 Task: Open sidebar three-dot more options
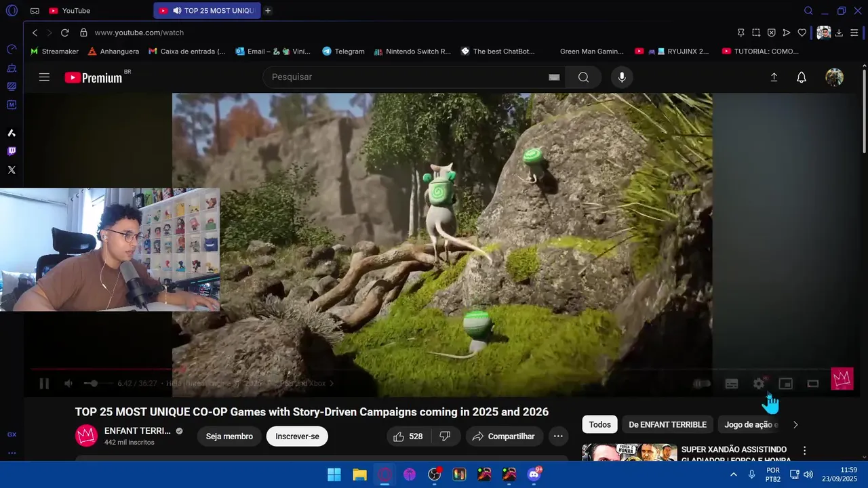tap(12, 453)
